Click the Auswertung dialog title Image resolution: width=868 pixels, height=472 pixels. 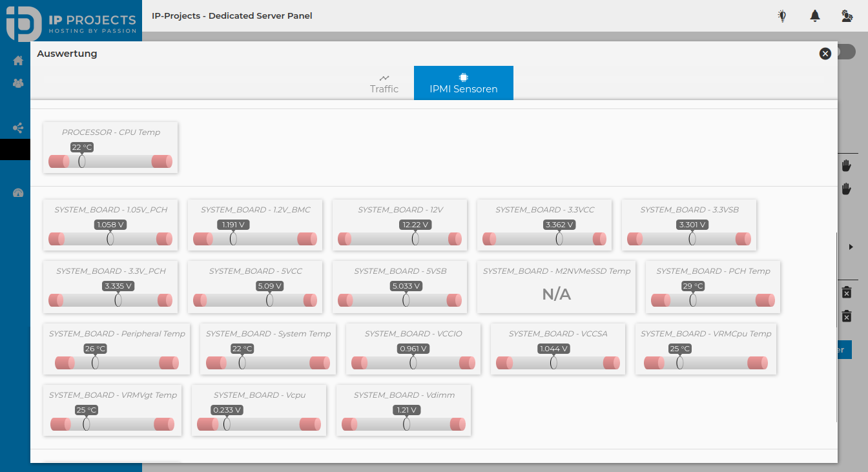tap(67, 54)
